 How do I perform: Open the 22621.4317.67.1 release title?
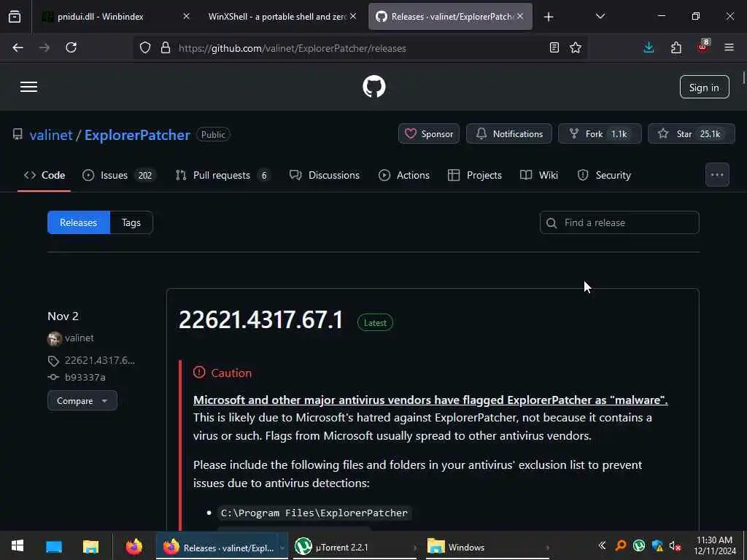[x=260, y=320]
